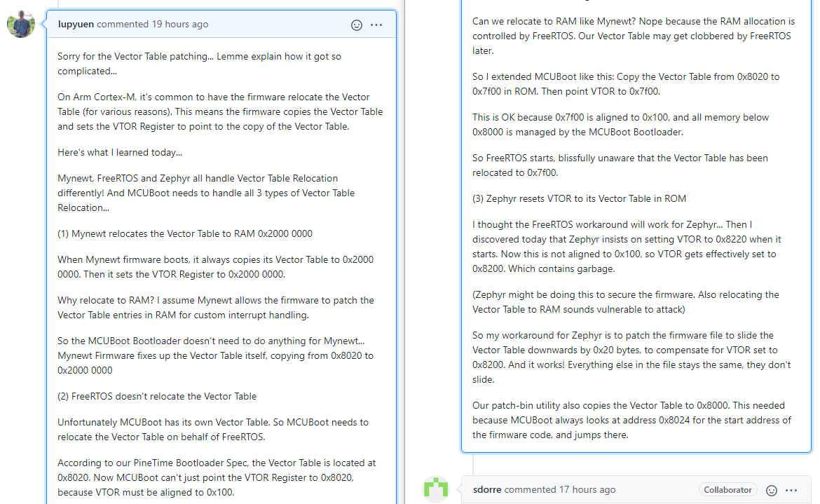The height and width of the screenshot is (504, 820).
Task: Click paragraph starting 'According to our PineTime Bootloader Spec'
Action: pyautogui.click(x=217, y=478)
